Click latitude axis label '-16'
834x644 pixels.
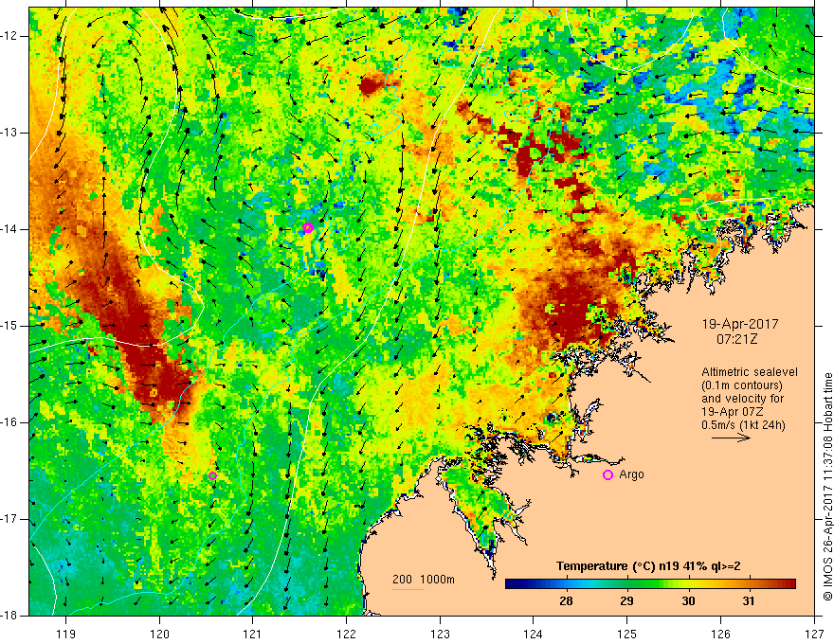click(x=10, y=422)
